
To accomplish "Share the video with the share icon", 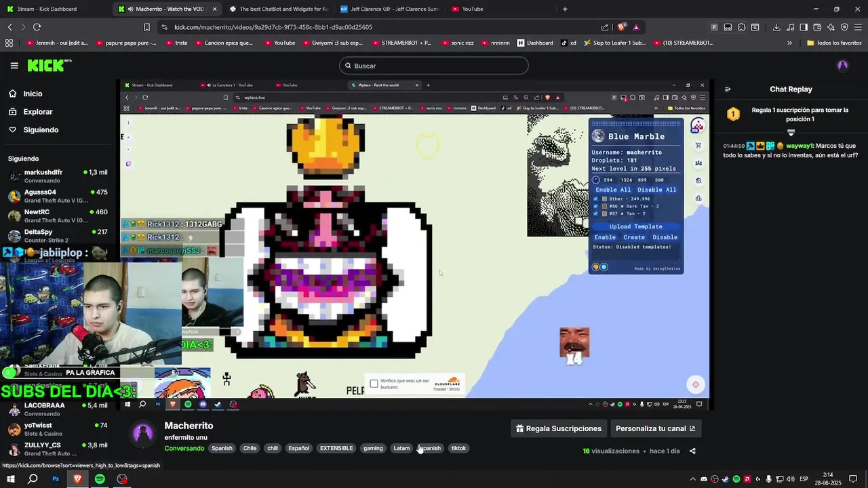I will (692, 451).
